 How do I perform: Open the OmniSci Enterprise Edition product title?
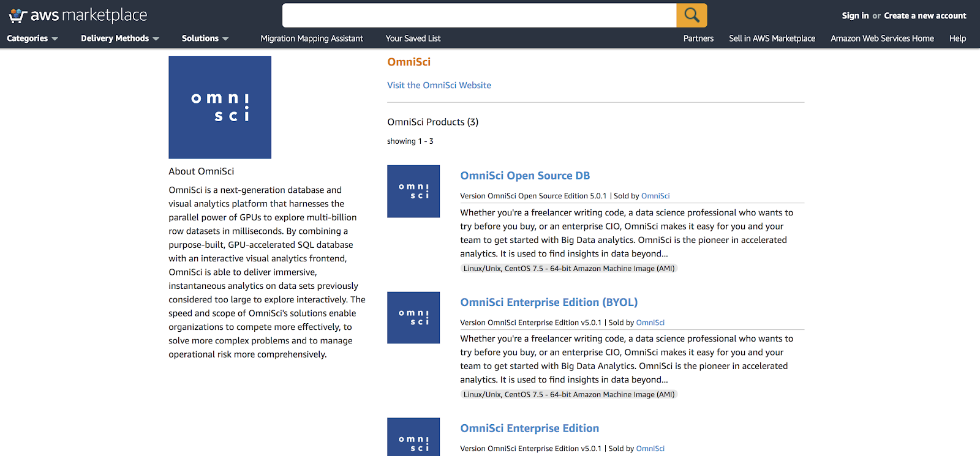click(530, 428)
